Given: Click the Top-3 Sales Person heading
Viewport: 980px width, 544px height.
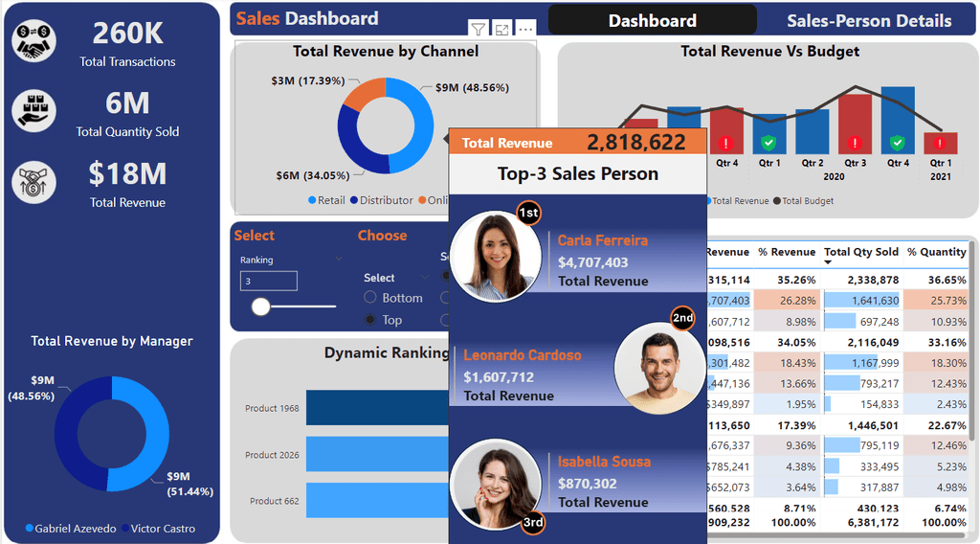Looking at the screenshot, I should 577,173.
